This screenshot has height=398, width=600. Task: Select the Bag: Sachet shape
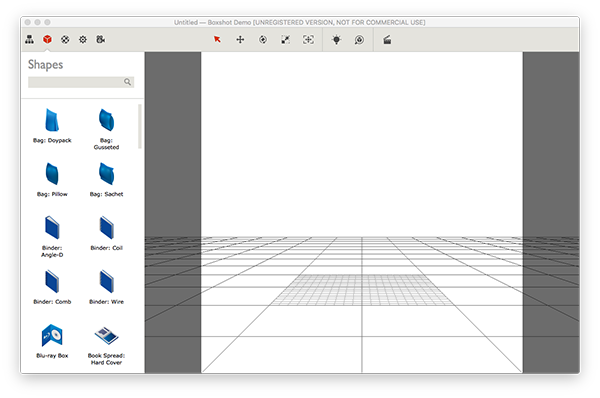click(x=106, y=179)
